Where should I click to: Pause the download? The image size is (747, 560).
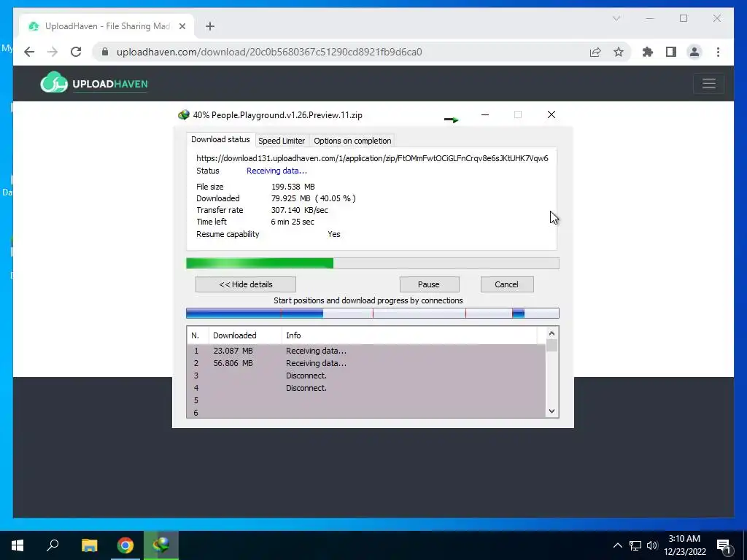click(429, 284)
